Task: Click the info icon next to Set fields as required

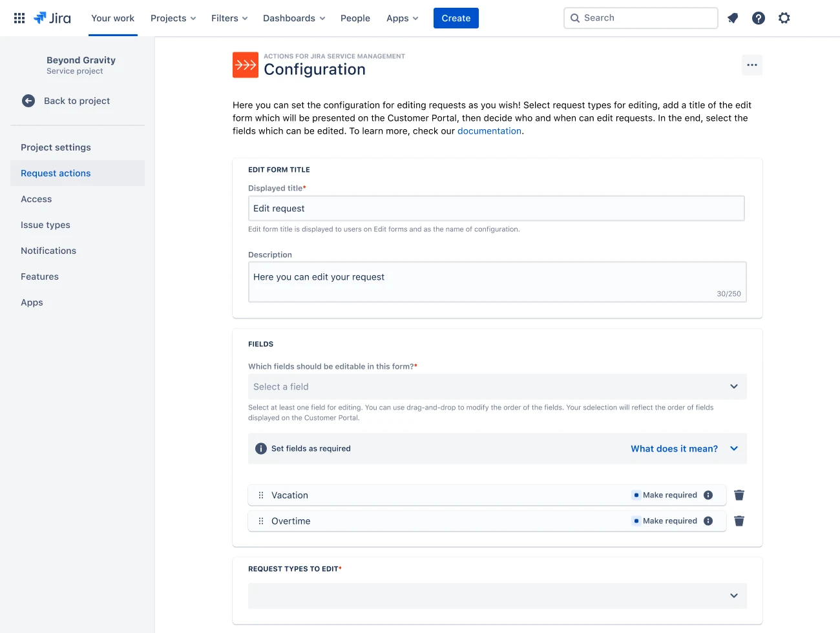Action: (261, 448)
